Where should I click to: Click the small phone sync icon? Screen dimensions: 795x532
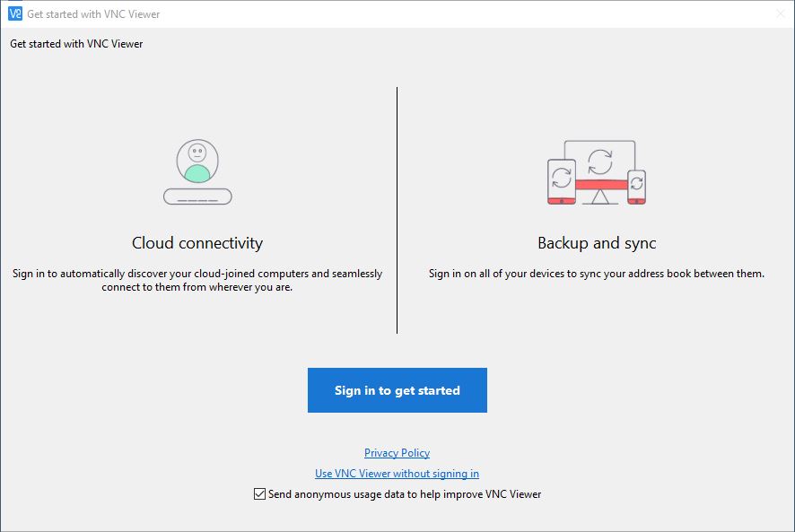pos(636,187)
